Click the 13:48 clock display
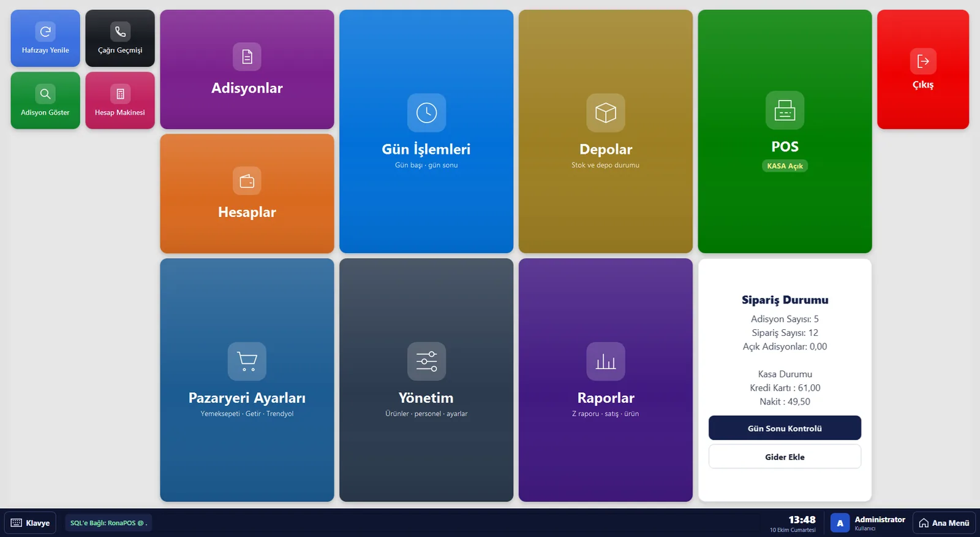 point(802,520)
